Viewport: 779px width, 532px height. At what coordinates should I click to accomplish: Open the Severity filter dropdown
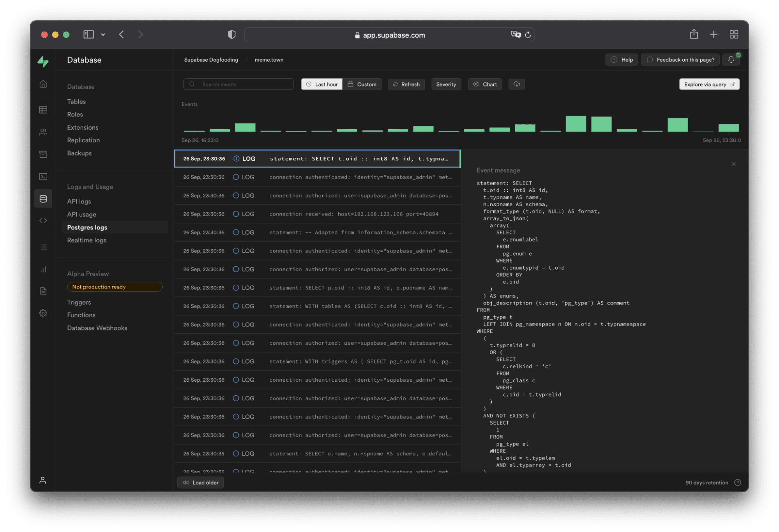pyautogui.click(x=446, y=84)
